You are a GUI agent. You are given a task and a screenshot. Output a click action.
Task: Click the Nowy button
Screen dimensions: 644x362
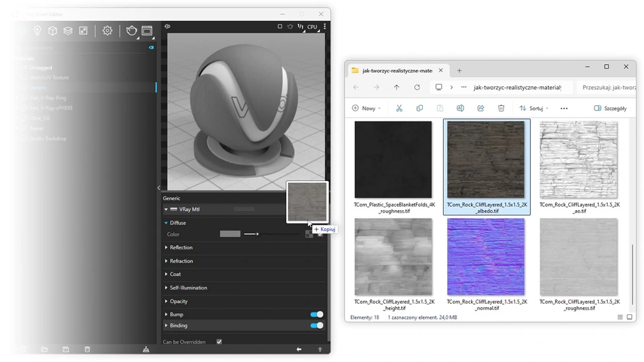click(x=366, y=109)
